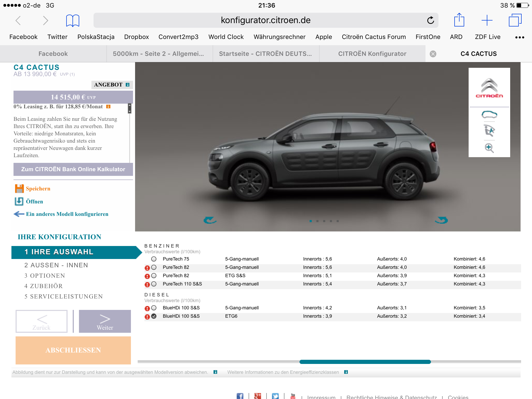Tap the Safari back arrow
The image size is (532, 399).
pos(18,20)
